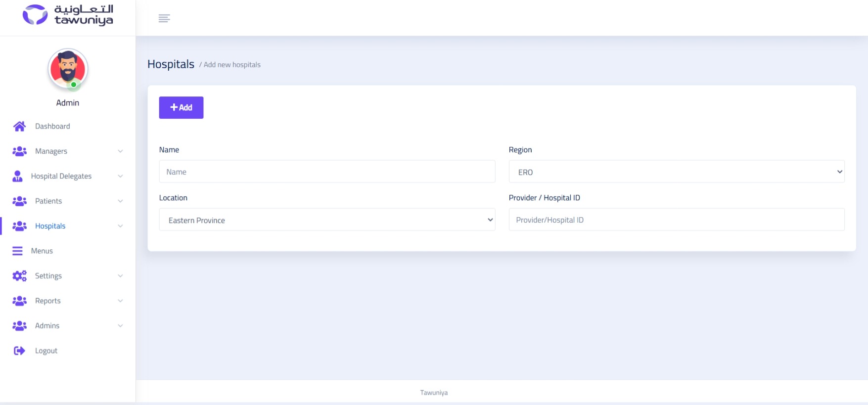Open the Hospitals sidebar menu item

50,226
